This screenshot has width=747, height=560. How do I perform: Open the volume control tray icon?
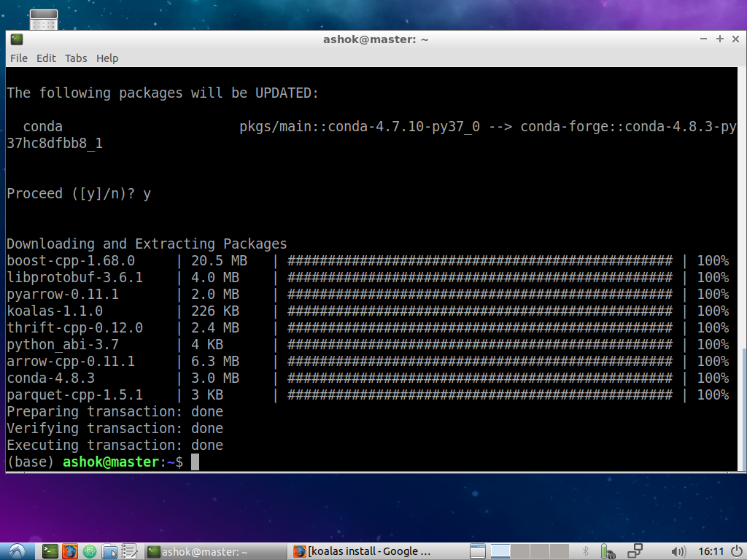click(x=678, y=551)
